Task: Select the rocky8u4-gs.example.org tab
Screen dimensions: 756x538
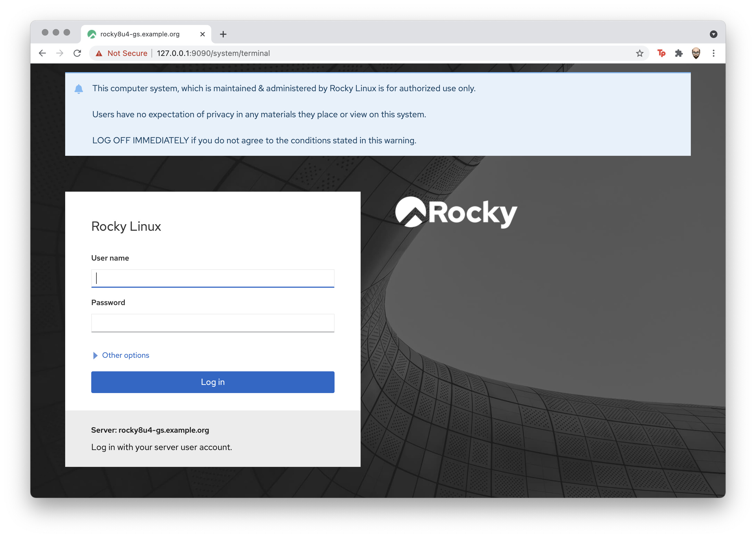Action: point(140,34)
